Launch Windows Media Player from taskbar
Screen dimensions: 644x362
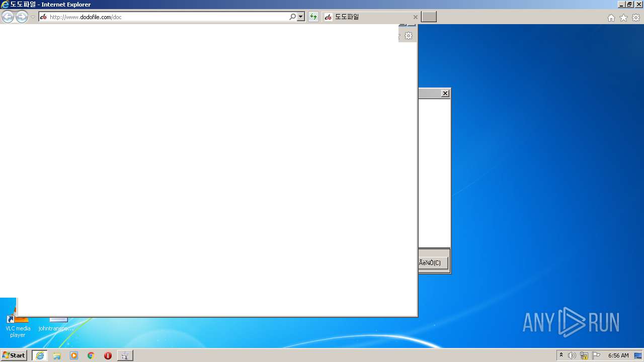pyautogui.click(x=74, y=355)
